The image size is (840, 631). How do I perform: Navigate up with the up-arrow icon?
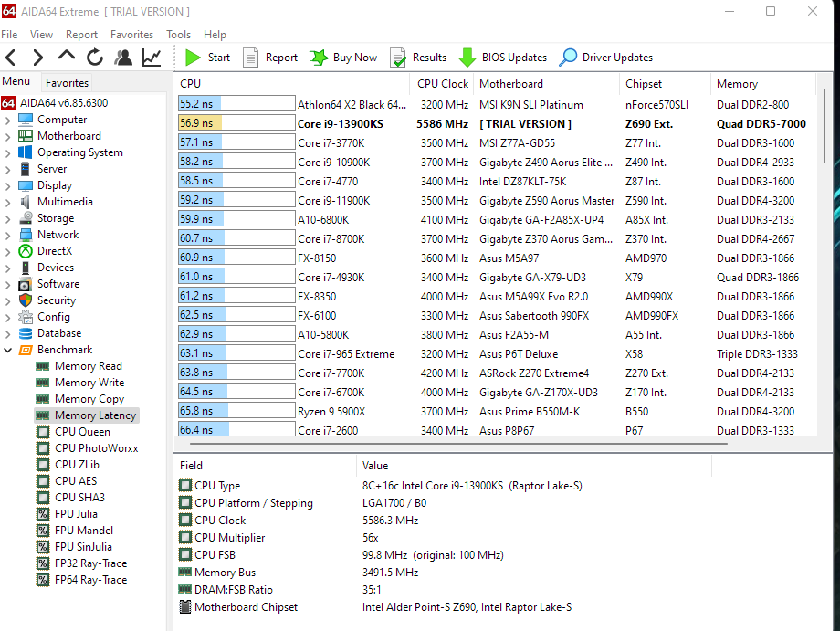click(67, 58)
